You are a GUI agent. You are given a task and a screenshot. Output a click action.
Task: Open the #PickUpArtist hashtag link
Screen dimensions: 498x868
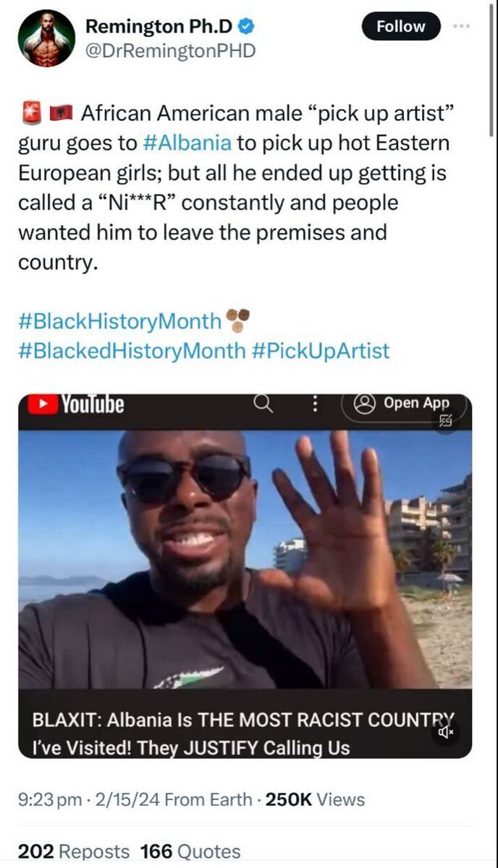point(321,351)
